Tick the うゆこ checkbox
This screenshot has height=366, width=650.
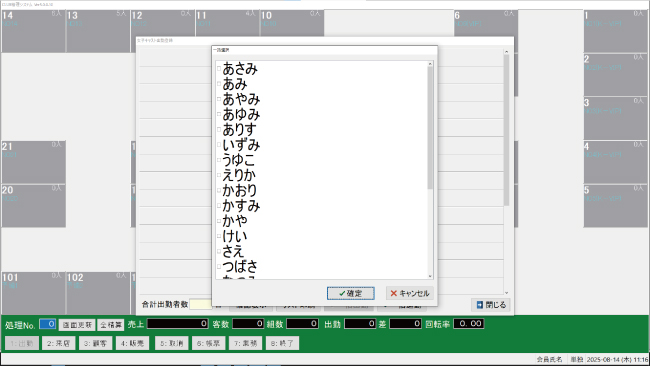(218, 160)
